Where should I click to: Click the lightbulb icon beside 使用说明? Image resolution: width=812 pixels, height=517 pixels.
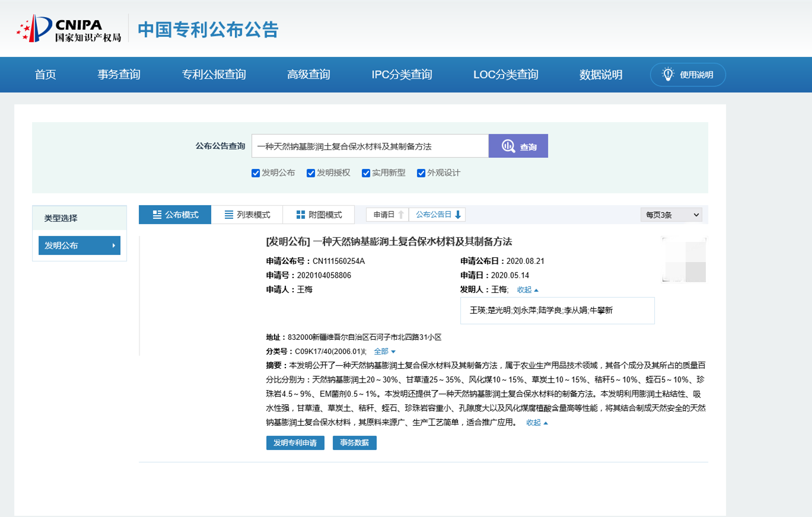668,75
